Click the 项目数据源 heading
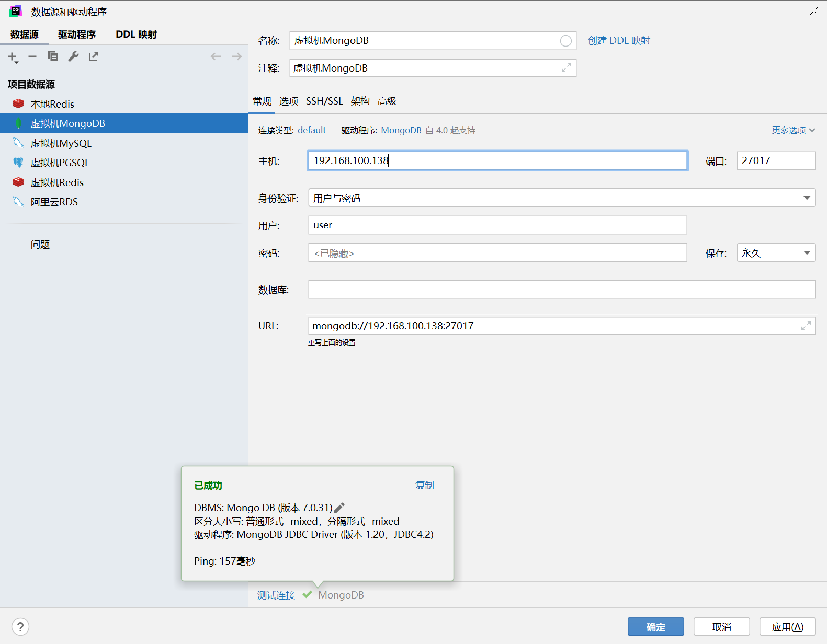The width and height of the screenshot is (827, 644). pyautogui.click(x=31, y=84)
